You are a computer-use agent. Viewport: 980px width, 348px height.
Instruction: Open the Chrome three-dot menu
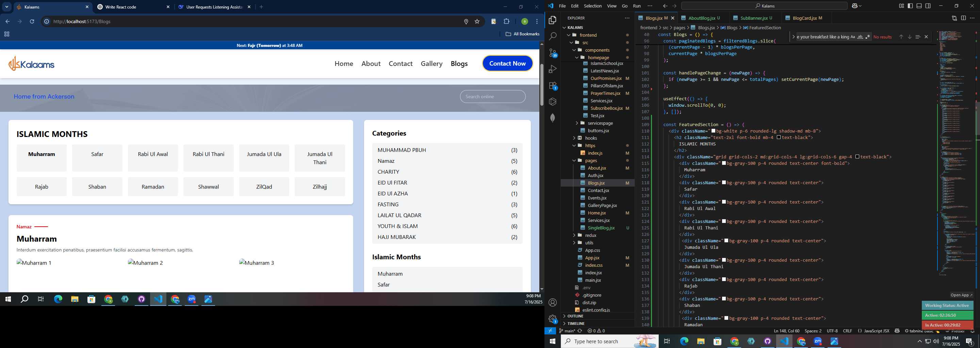tap(537, 22)
